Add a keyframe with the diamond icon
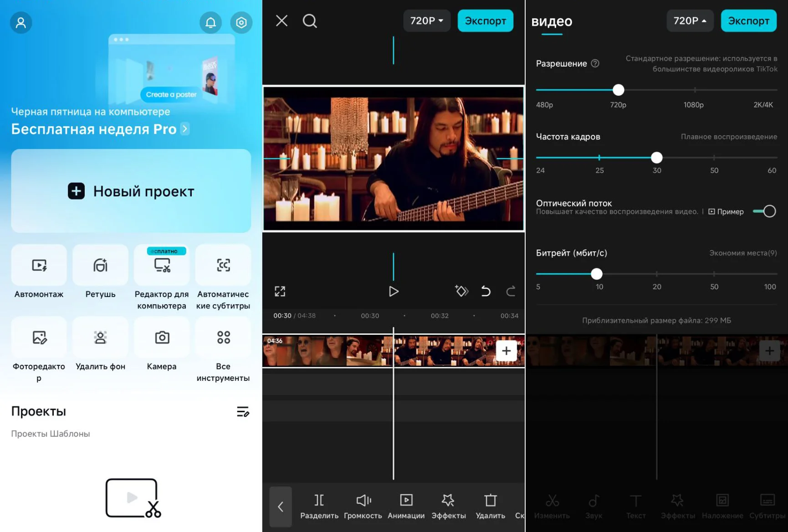 click(461, 291)
